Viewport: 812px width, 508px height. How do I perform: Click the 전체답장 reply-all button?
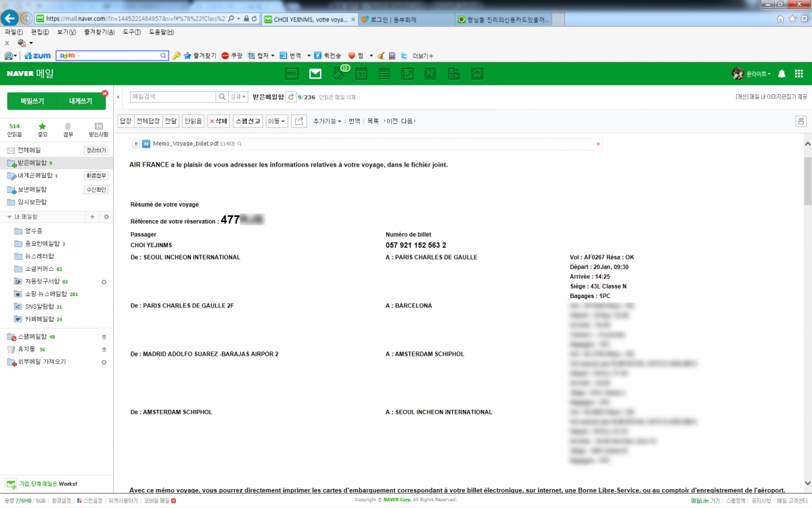point(148,121)
